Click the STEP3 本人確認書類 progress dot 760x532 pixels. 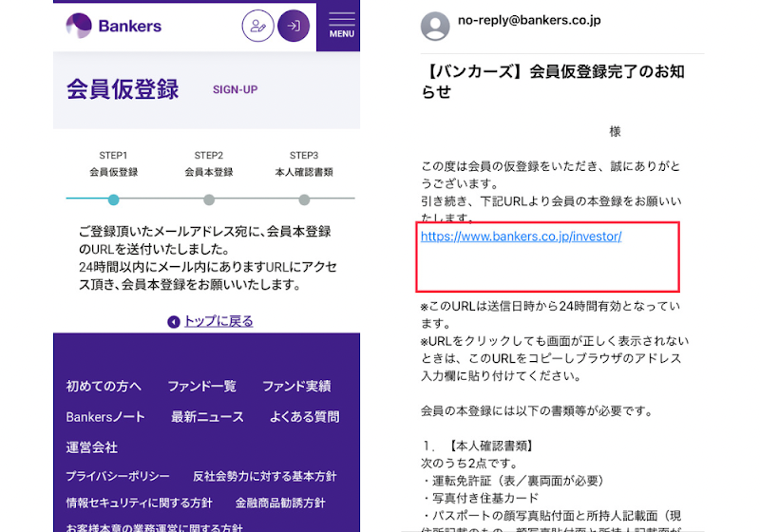click(x=304, y=199)
